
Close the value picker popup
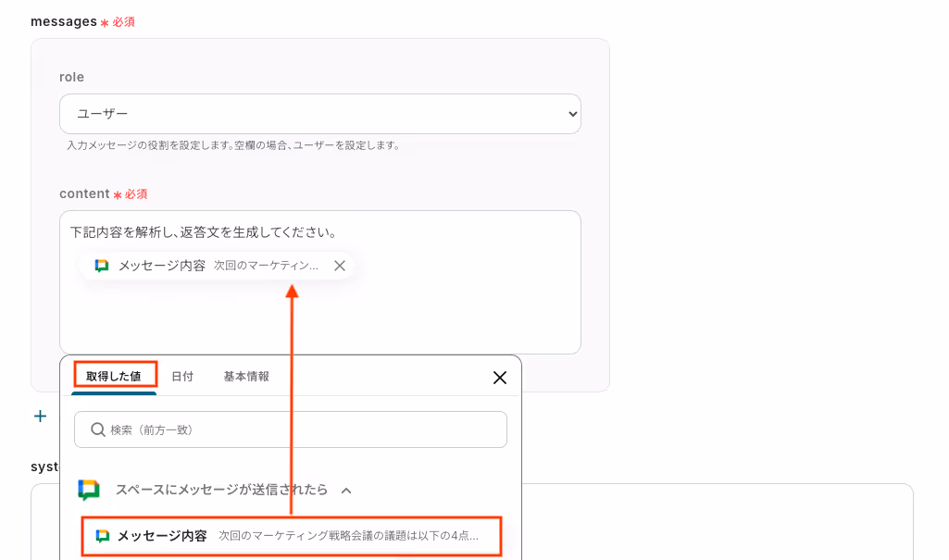[500, 378]
